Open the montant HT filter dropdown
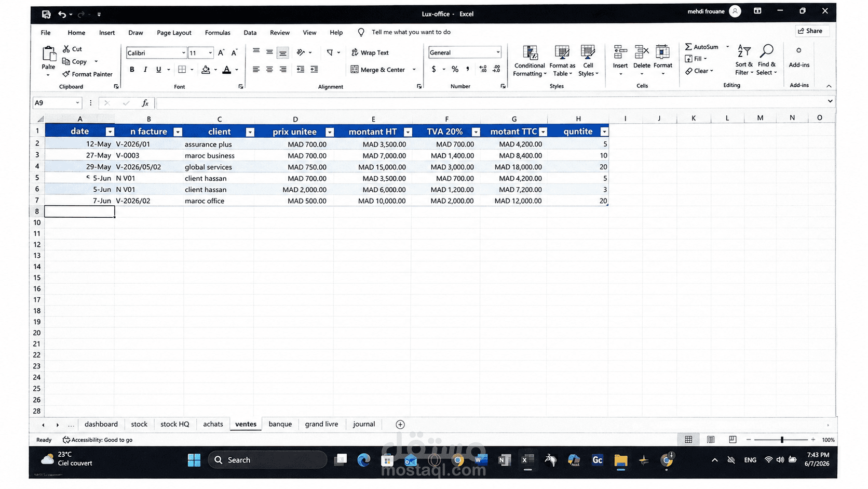The image size is (868, 489). 408,132
